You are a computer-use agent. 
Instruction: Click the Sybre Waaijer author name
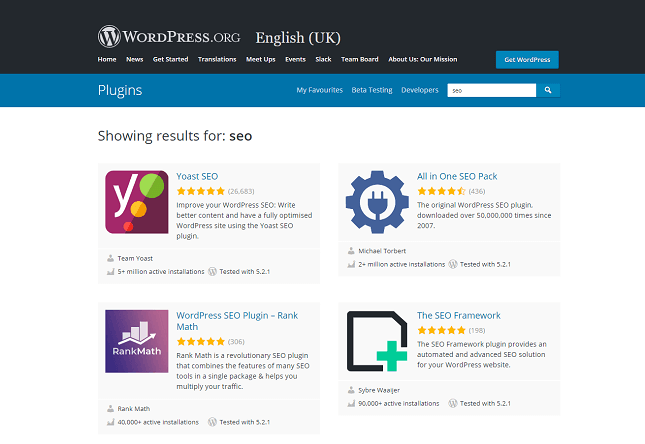point(379,390)
